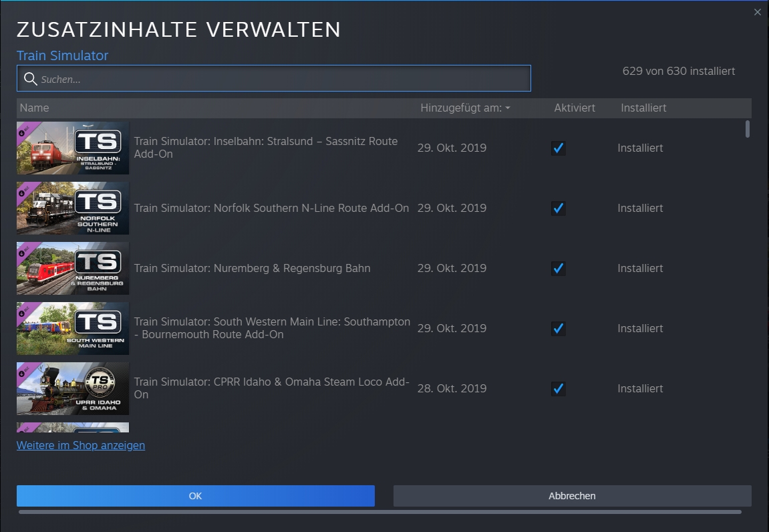The image size is (769, 532).
Task: Click Installiert status in South Western row
Action: pyautogui.click(x=640, y=328)
